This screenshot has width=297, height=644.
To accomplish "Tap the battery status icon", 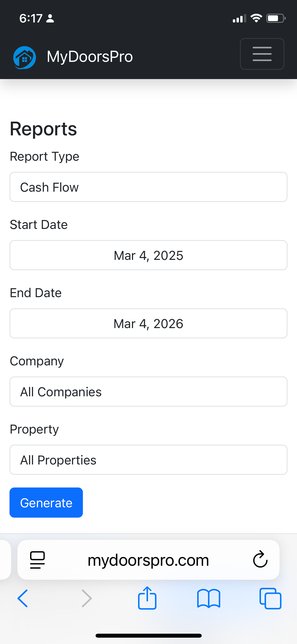I will point(276,18).
